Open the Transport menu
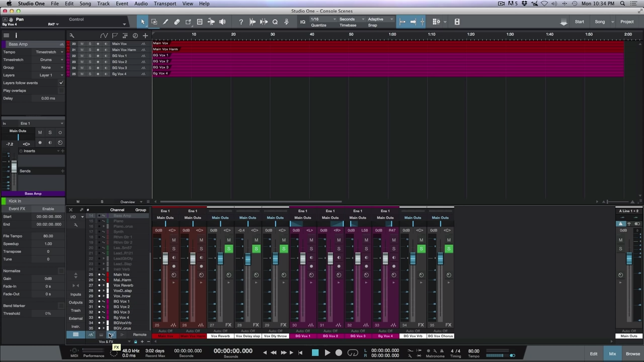Viewport: 644px width, 362px height. coord(165,4)
